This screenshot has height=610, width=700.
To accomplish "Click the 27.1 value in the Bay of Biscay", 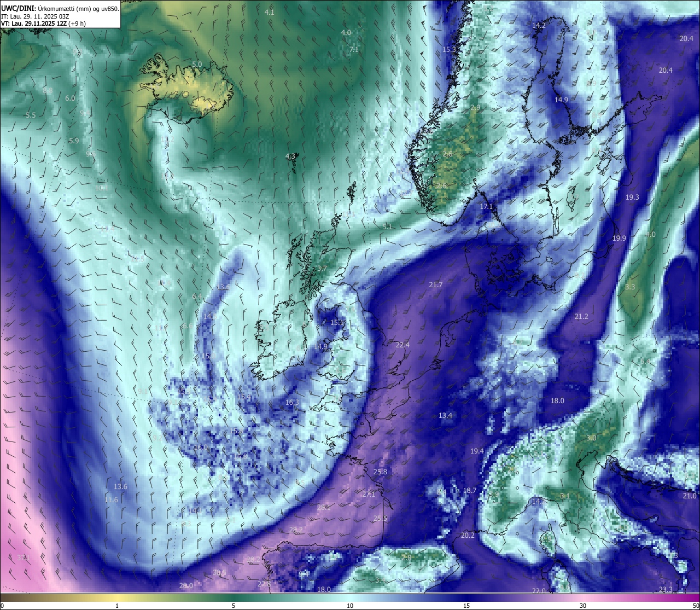I will (369, 494).
